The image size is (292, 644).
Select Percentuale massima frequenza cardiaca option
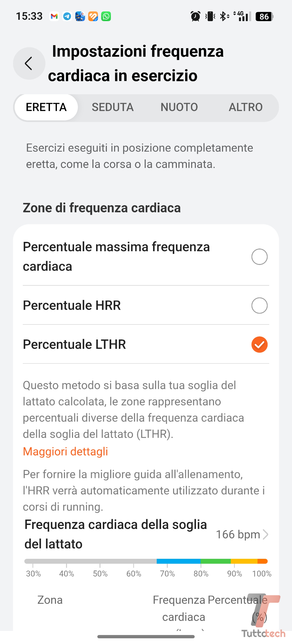coord(259,257)
